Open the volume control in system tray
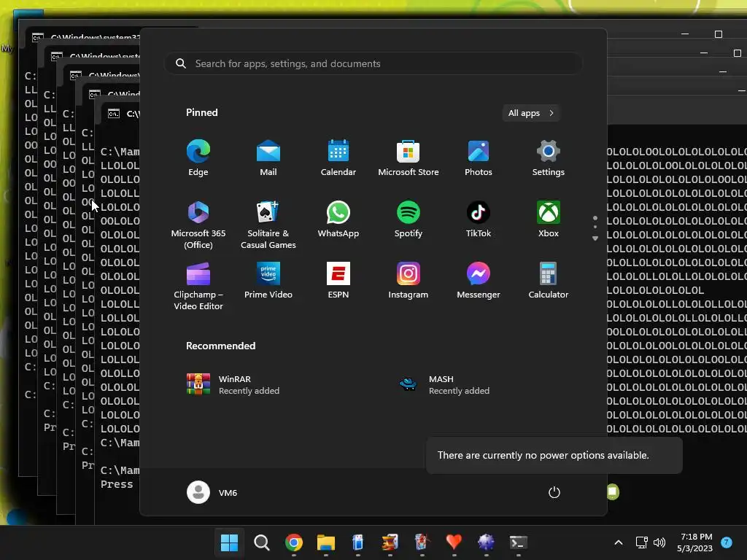The height and width of the screenshot is (560, 747). (x=659, y=542)
